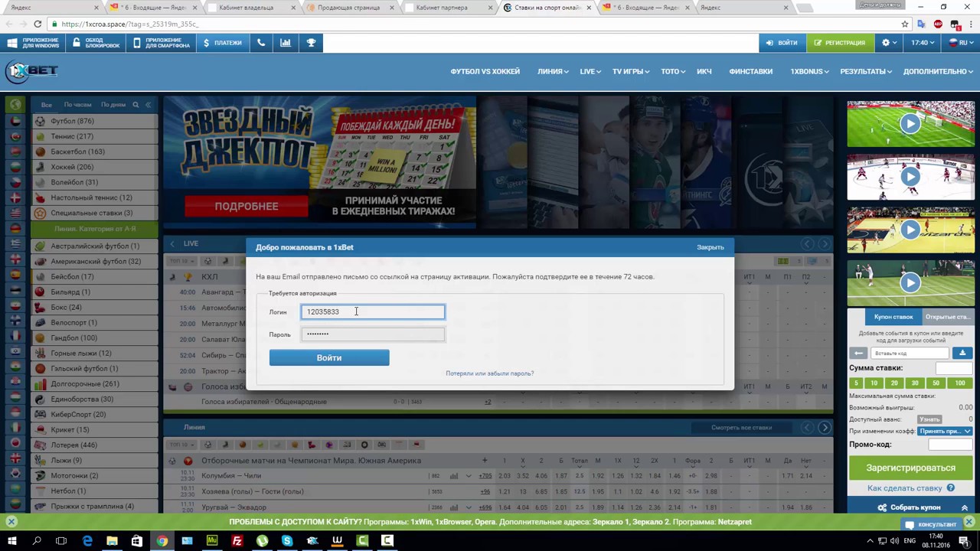This screenshot has width=980, height=551.
Task: Click the phone callback icon
Action: point(261,43)
